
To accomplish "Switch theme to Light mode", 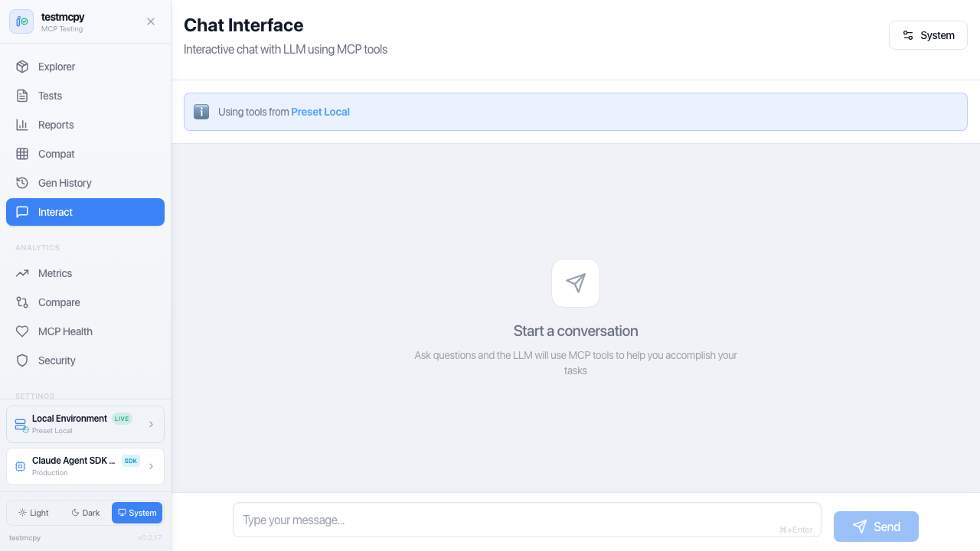I will coord(34,513).
